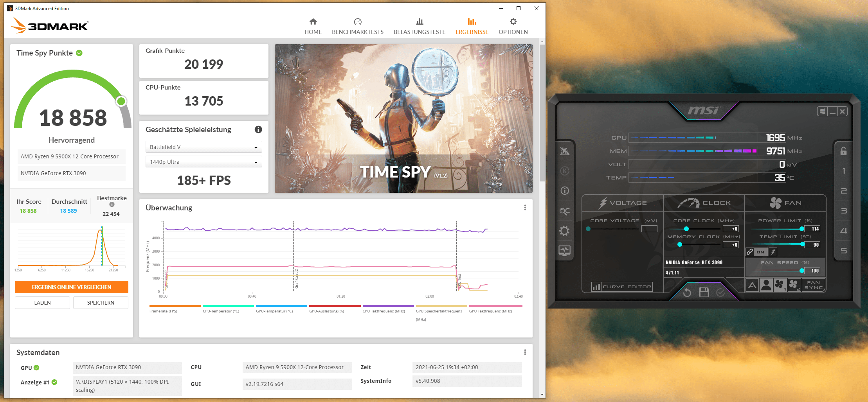Screen dimensions: 868x402
Task: Click the Time Spy benchmark thumbnail image
Action: click(403, 118)
